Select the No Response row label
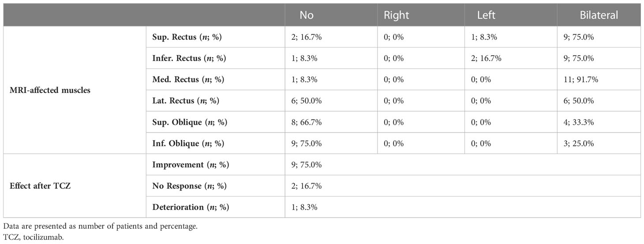Viewport: 644px width, 244px height. coord(189,186)
